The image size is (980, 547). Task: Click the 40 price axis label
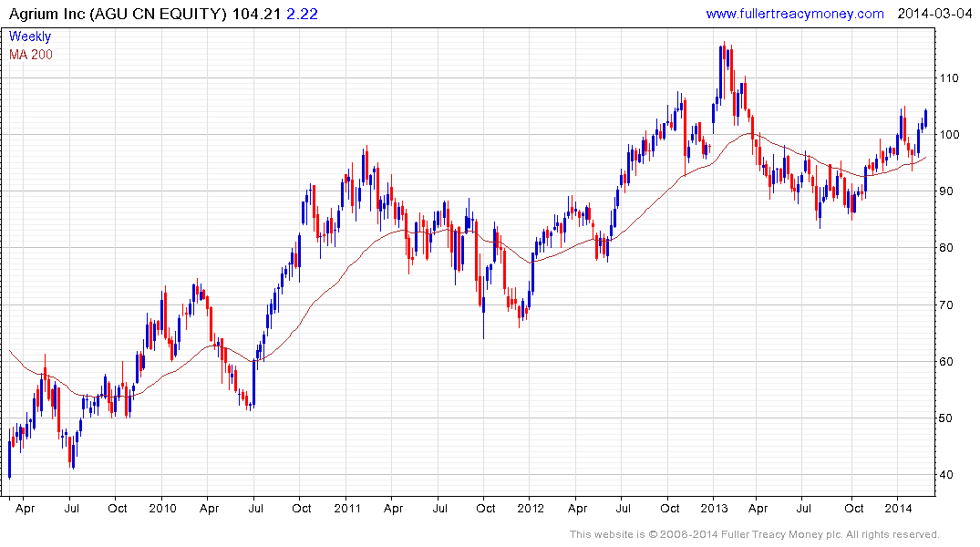click(946, 474)
